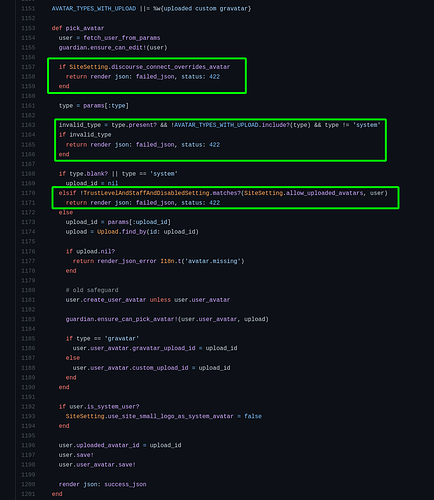
Task: Click "render_json_error I18n.t('avatar.missing')"
Action: click(171, 261)
